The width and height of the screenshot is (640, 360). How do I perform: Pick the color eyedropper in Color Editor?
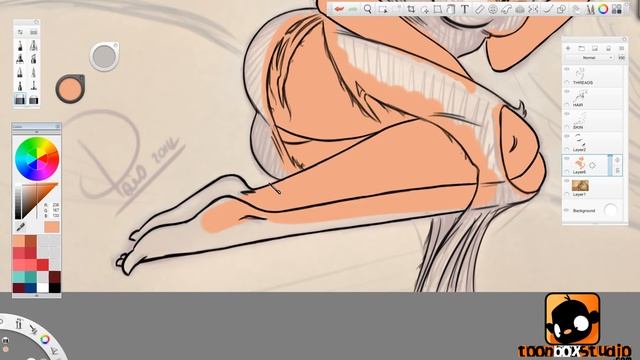pyautogui.click(x=20, y=227)
